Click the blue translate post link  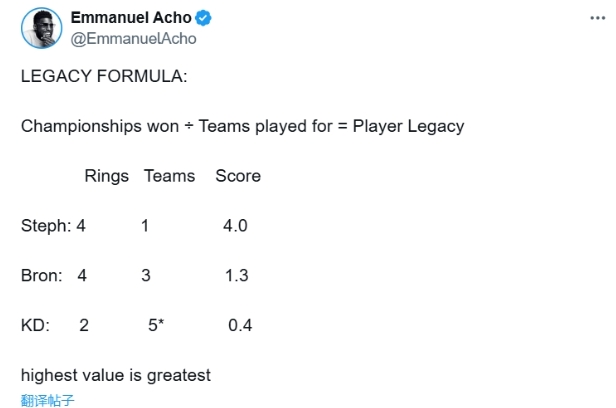48,400
